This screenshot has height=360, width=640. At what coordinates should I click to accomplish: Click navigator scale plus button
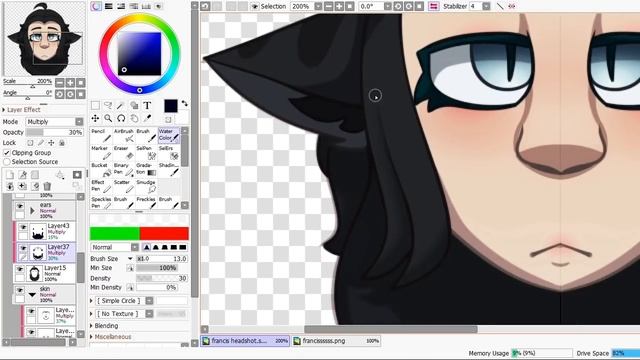[70, 82]
